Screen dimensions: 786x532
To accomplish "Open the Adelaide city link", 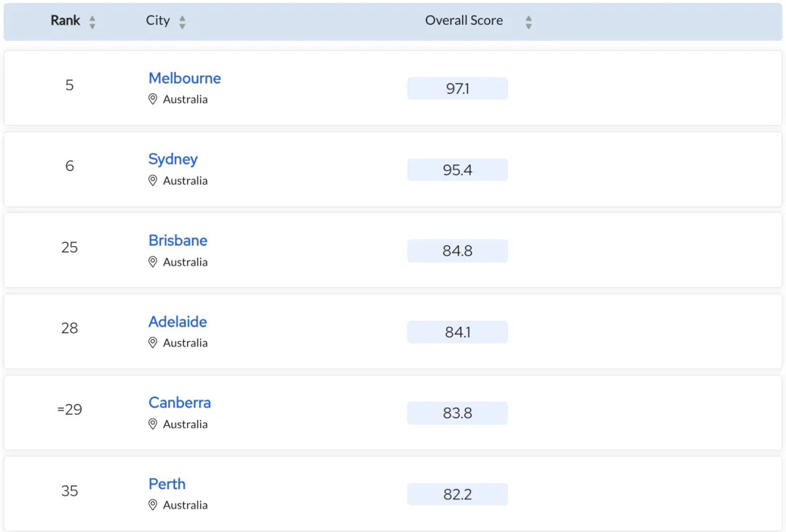I will (x=178, y=322).
